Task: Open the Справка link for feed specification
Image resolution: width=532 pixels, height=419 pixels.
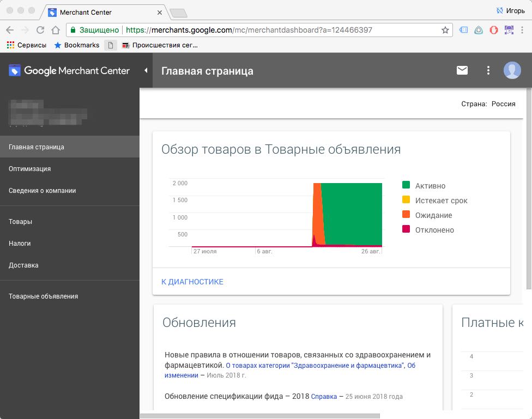Action: pos(324,397)
